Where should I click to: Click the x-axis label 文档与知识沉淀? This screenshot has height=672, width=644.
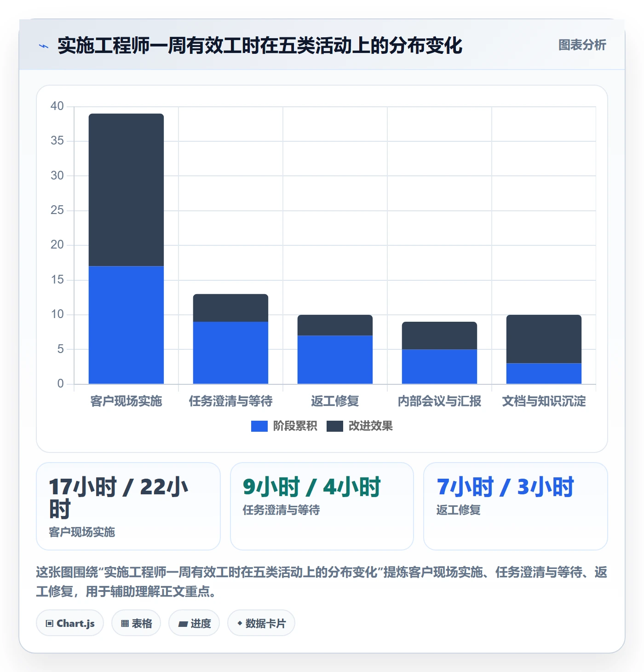(x=544, y=401)
